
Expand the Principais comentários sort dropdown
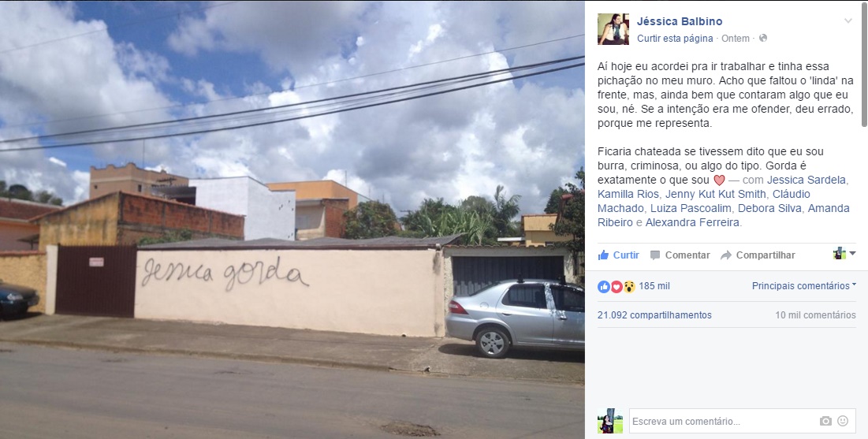click(x=804, y=285)
